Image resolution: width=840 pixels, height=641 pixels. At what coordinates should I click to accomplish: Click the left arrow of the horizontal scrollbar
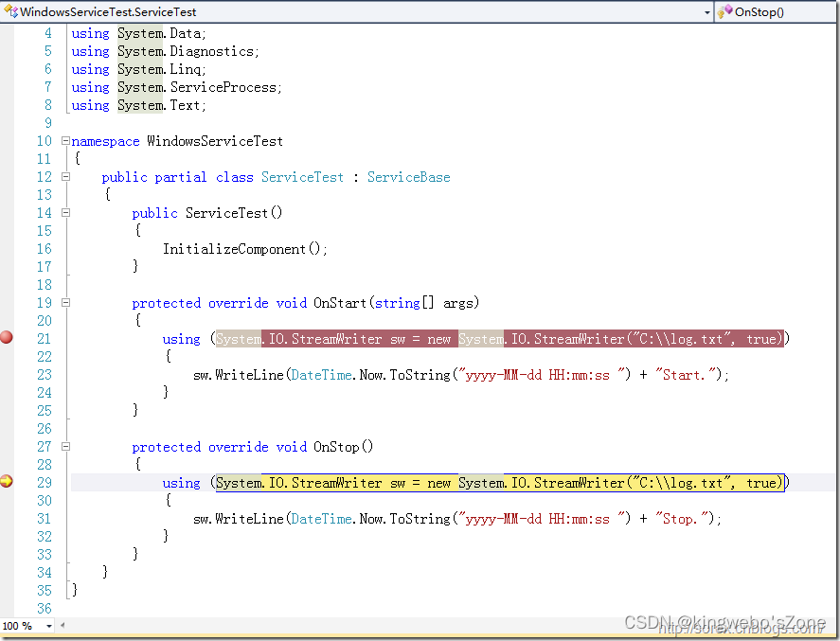pos(61,627)
